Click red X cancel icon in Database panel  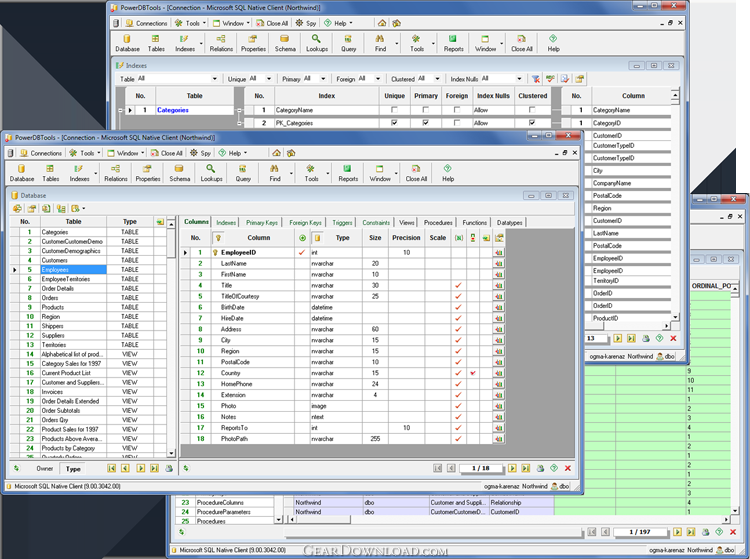tap(568, 468)
